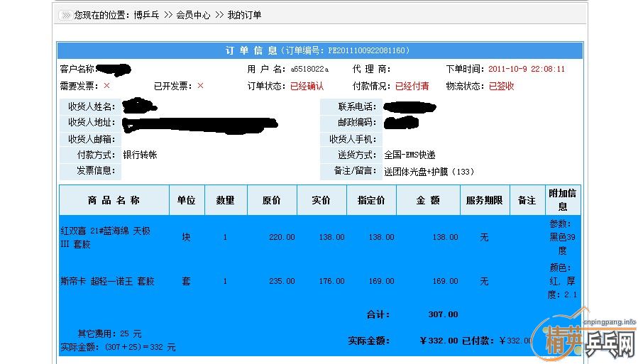Click the order time 2011-10-9 22:08:11
The width and height of the screenshot is (638, 364).
tap(527, 69)
